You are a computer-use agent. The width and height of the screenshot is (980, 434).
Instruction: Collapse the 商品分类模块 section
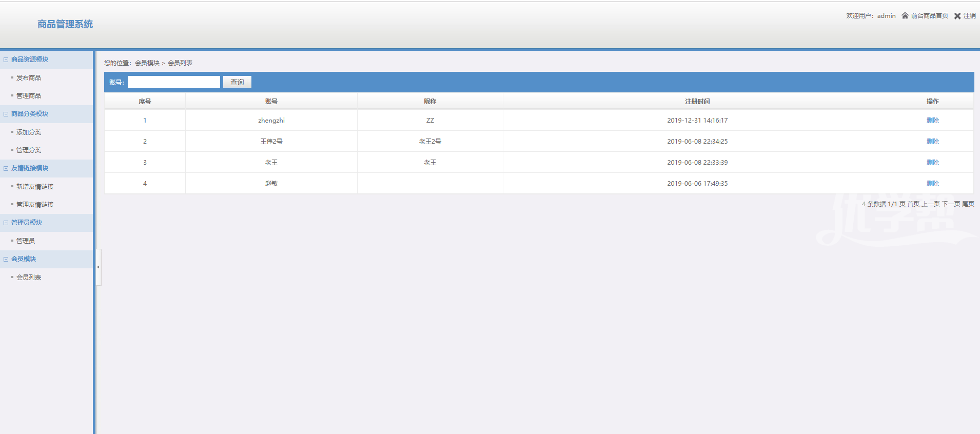(6, 114)
